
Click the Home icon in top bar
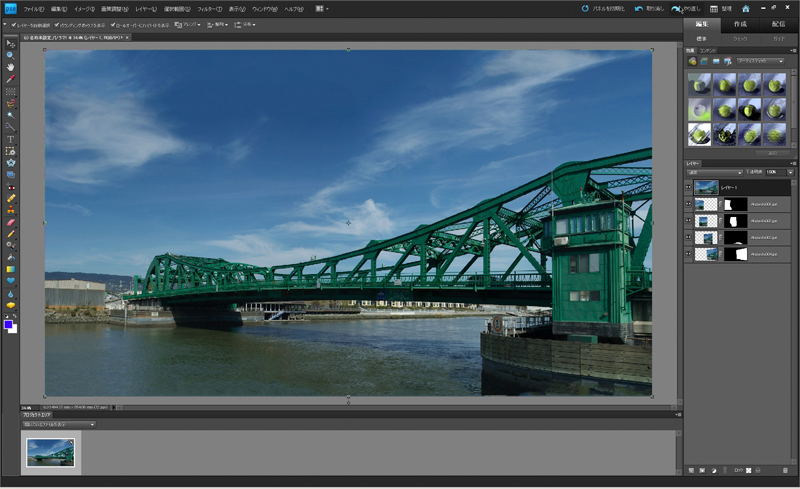pos(745,8)
